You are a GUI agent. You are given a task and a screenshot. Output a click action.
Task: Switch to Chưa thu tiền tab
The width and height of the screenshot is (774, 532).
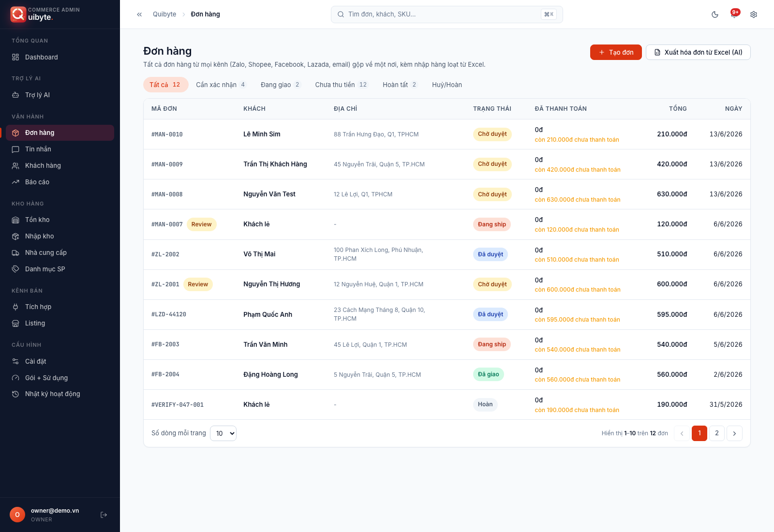click(x=342, y=85)
